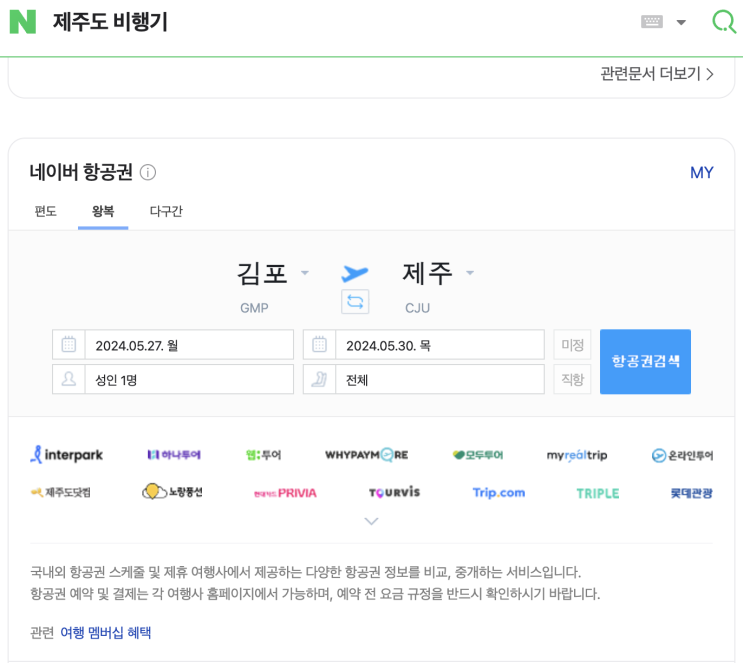743x663 pixels.
Task: Click the return date calendar icon
Action: pos(319,345)
